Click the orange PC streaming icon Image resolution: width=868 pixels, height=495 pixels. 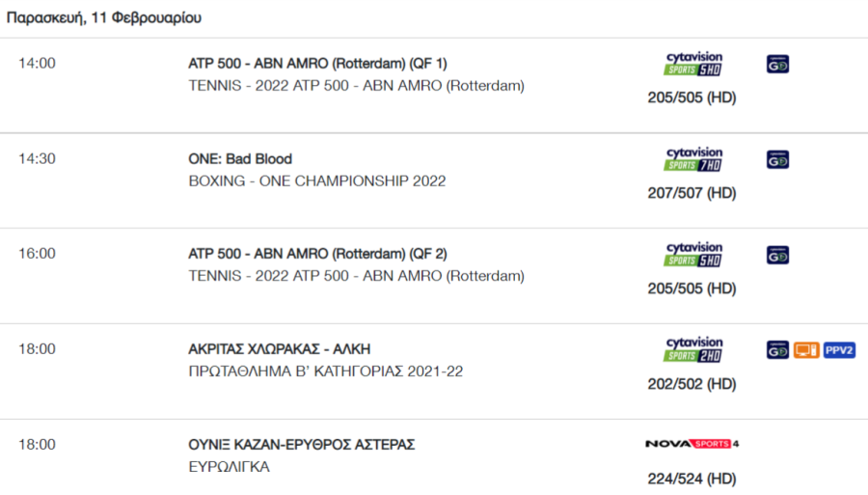tap(806, 350)
